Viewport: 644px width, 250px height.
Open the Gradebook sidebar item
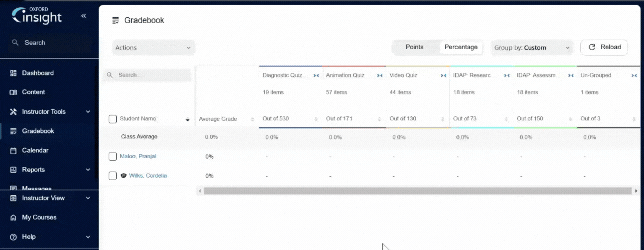click(x=38, y=131)
